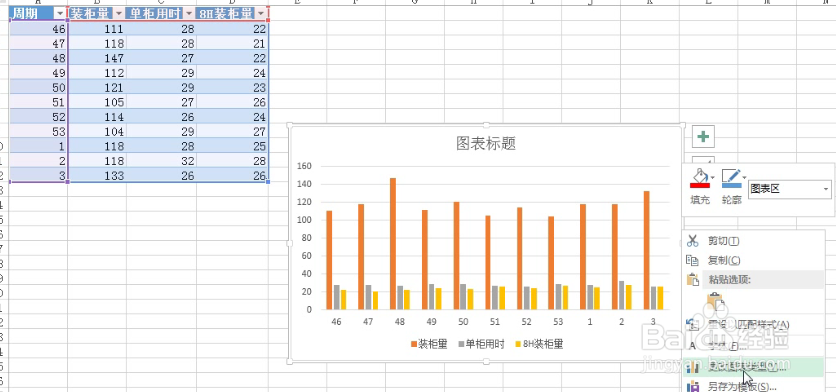The height and width of the screenshot is (392, 836).
Task: Select cell with value 133
Action: (x=97, y=175)
